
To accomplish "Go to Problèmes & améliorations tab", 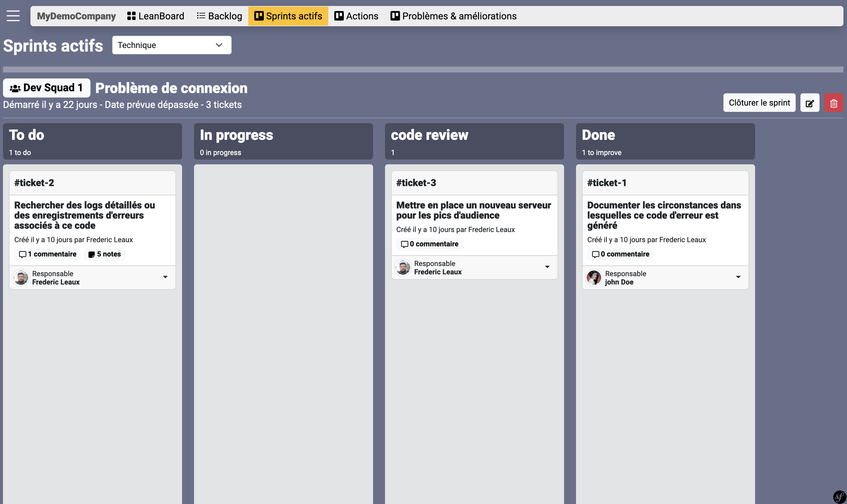I will (x=453, y=16).
